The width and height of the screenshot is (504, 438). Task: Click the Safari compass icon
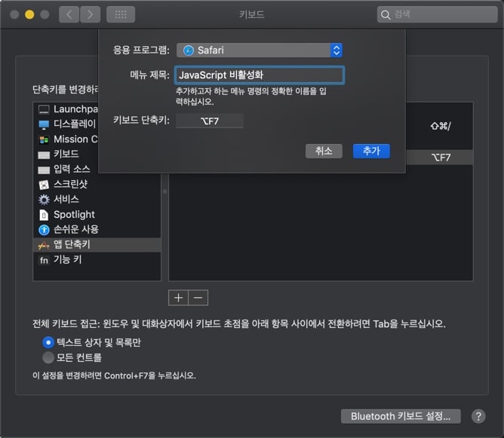point(189,51)
